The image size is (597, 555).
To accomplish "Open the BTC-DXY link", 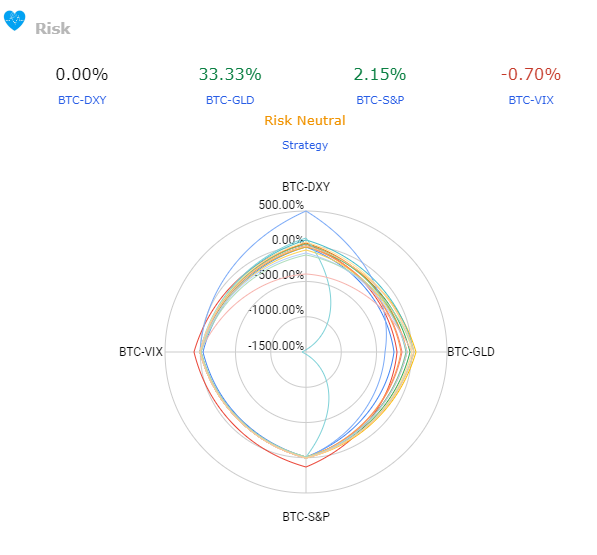I will pyautogui.click(x=82, y=100).
